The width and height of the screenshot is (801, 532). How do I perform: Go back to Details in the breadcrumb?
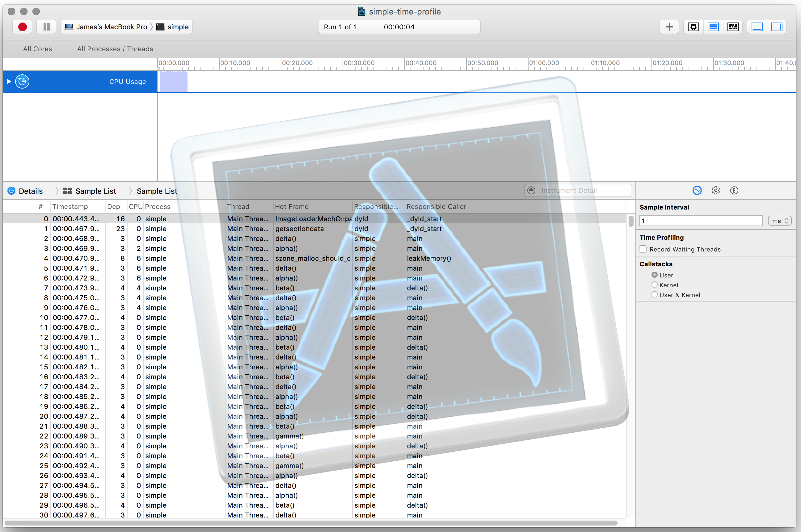coord(30,191)
